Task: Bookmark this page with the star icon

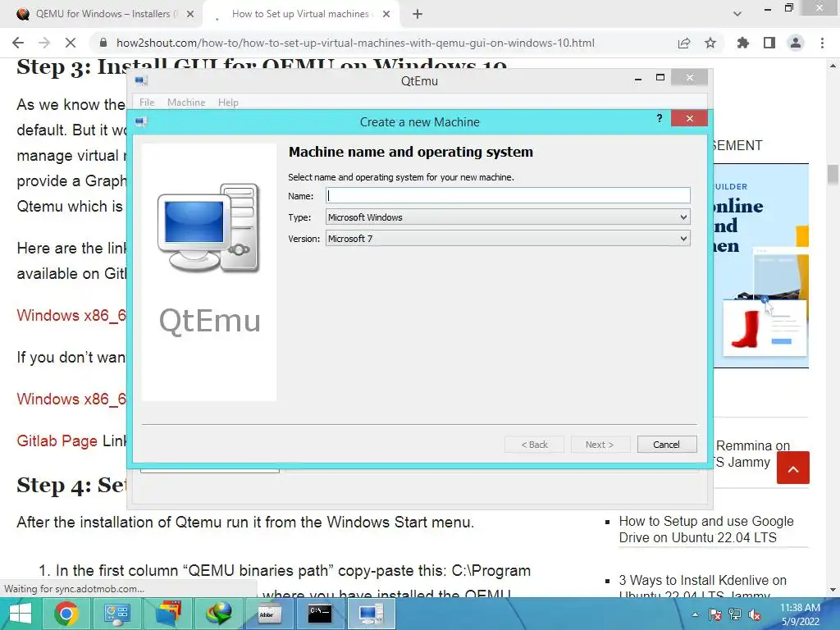Action: coord(710,43)
